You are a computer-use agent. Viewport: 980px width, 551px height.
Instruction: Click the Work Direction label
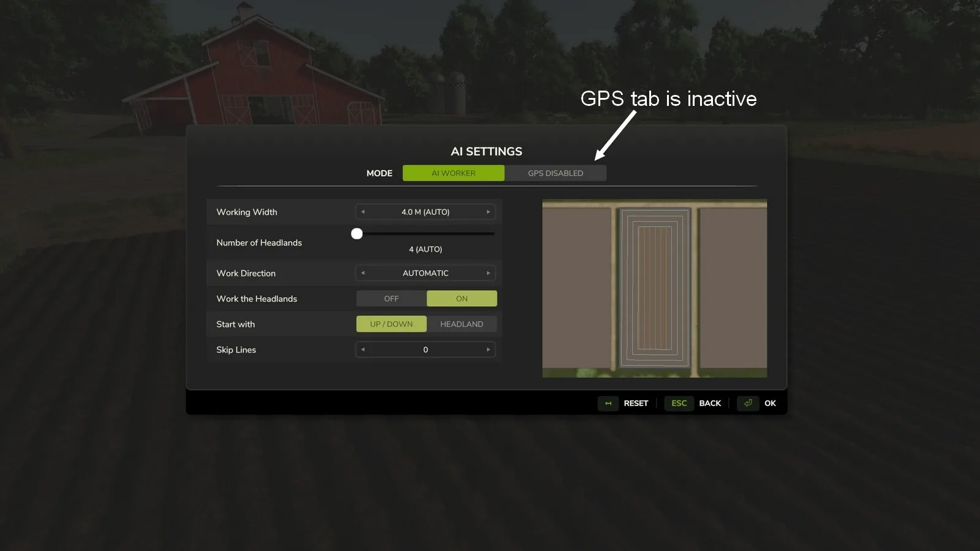tap(246, 273)
